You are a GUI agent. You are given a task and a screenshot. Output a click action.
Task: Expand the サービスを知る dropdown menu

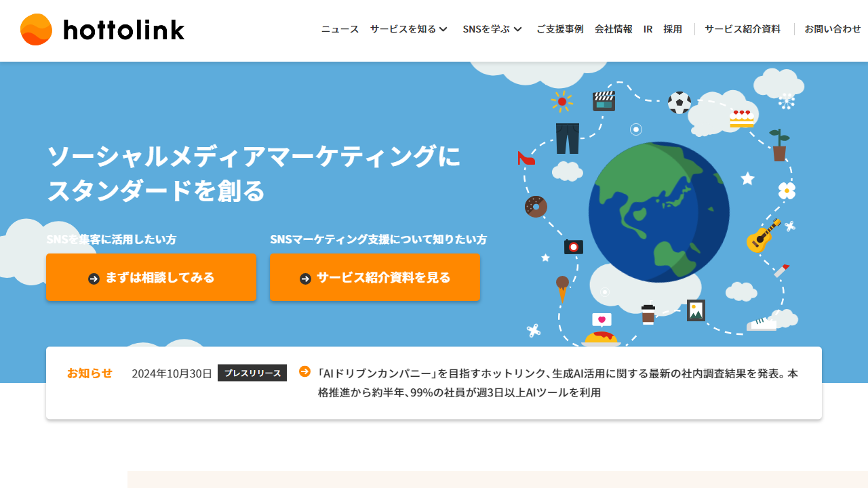(x=409, y=29)
